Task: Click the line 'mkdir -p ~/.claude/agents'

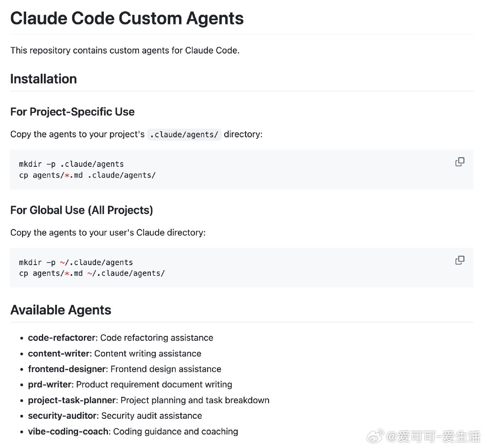Action: click(76, 262)
